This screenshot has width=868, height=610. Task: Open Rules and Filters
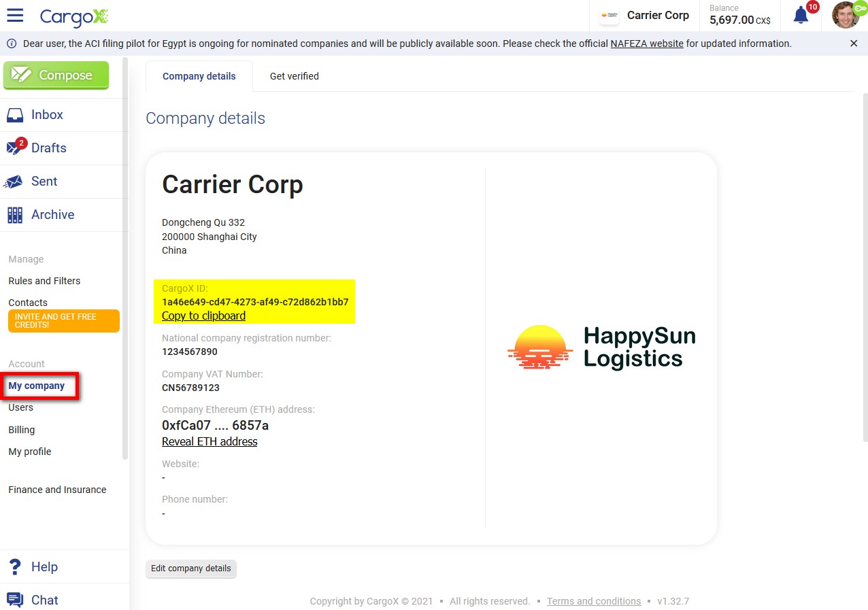44,281
